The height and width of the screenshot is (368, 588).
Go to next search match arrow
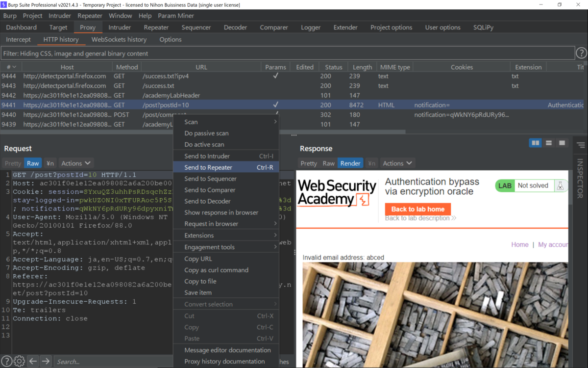pyautogui.click(x=46, y=361)
